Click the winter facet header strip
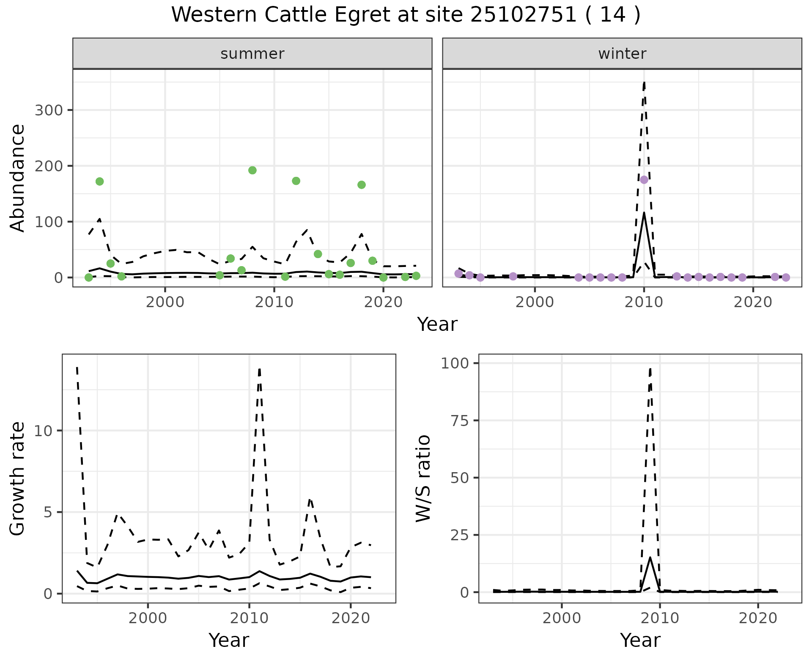The height and width of the screenshot is (660, 812). pos(622,54)
